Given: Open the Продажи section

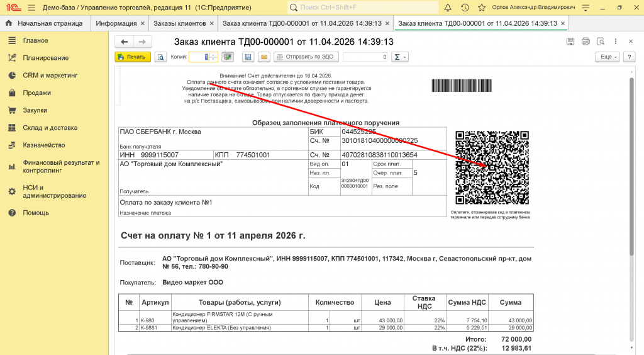Looking at the screenshot, I should (36, 93).
